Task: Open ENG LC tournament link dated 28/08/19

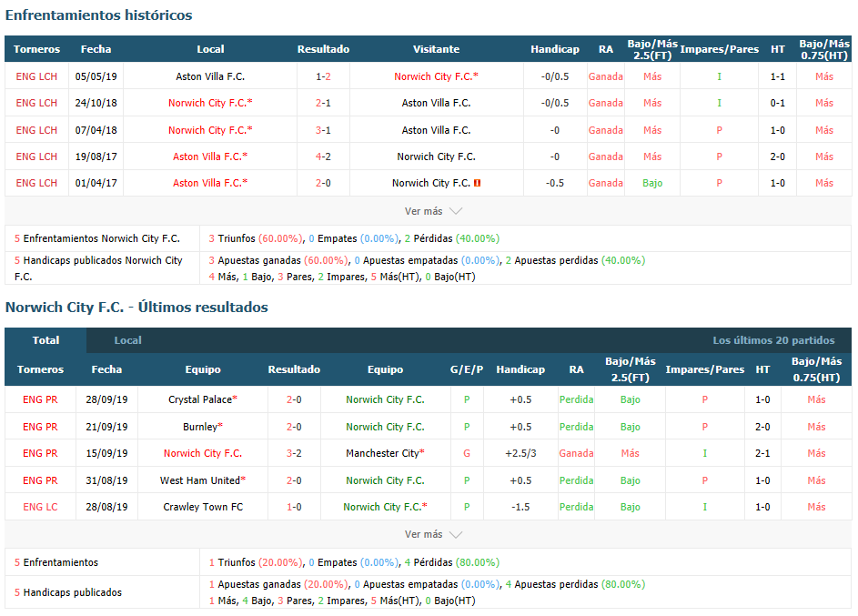Action: pos(40,507)
